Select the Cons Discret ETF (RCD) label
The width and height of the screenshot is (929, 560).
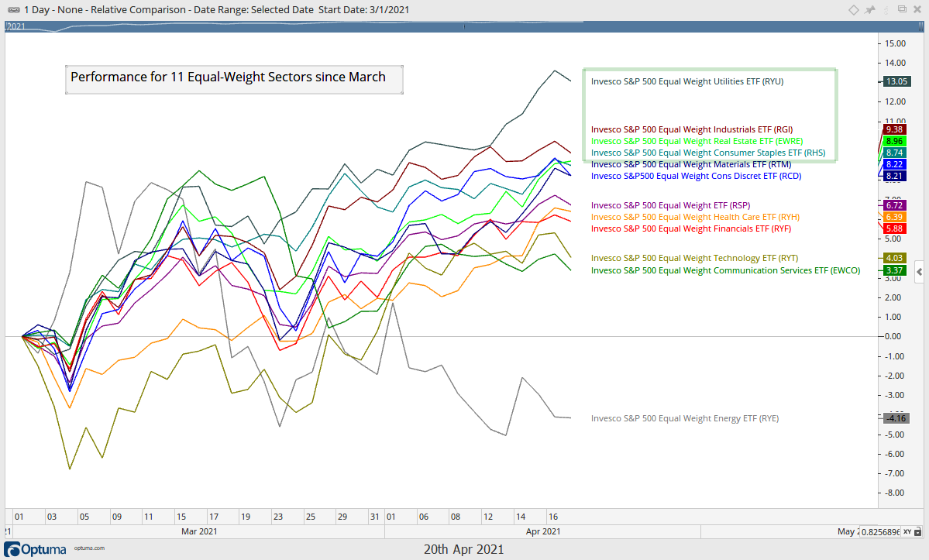tap(696, 177)
